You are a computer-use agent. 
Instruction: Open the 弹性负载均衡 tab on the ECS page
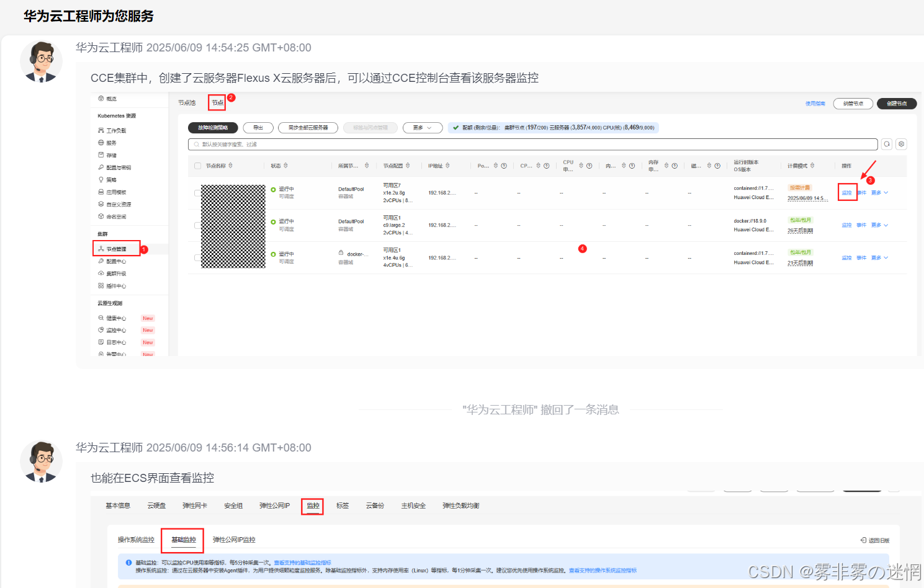point(461,506)
